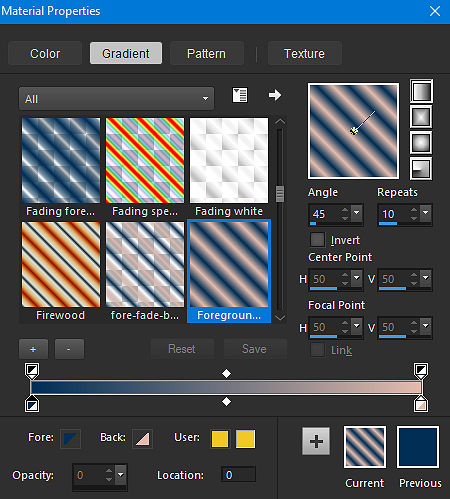Switch to the Pattern tab
The height and width of the screenshot is (499, 450).
(x=206, y=53)
